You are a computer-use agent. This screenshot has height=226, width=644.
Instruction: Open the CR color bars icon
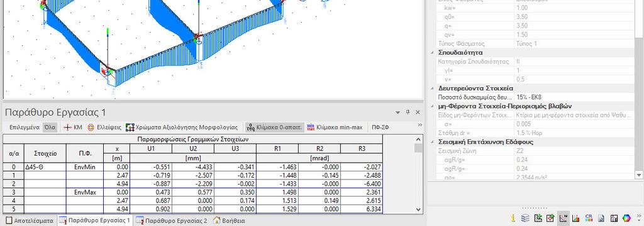(x=589, y=218)
